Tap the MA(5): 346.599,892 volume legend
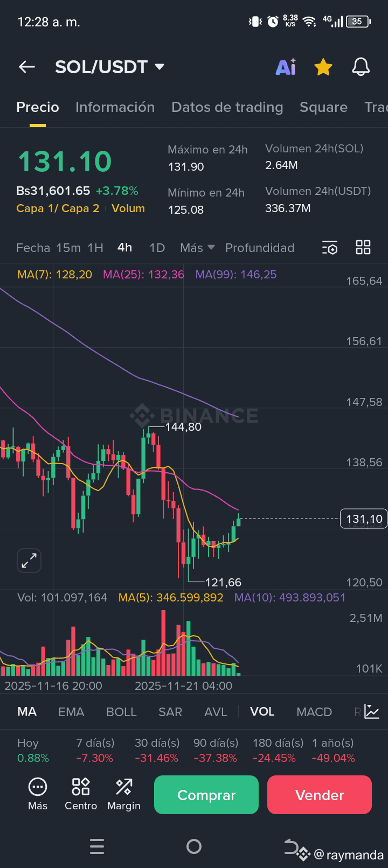 (x=171, y=598)
